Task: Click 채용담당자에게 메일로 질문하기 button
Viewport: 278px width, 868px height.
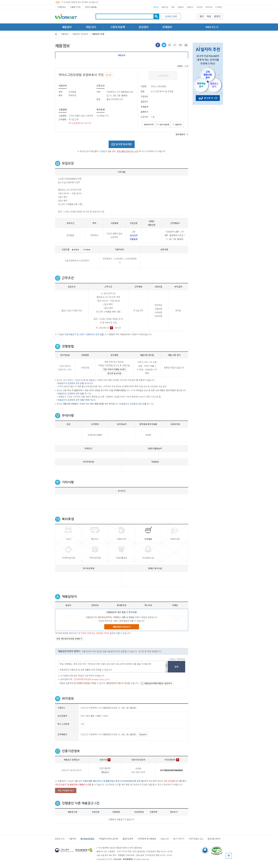Action: [x=157, y=683]
